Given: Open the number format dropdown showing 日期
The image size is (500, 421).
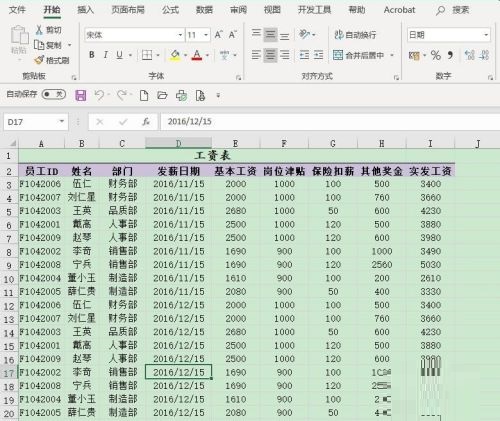Looking at the screenshot, I should pos(486,35).
